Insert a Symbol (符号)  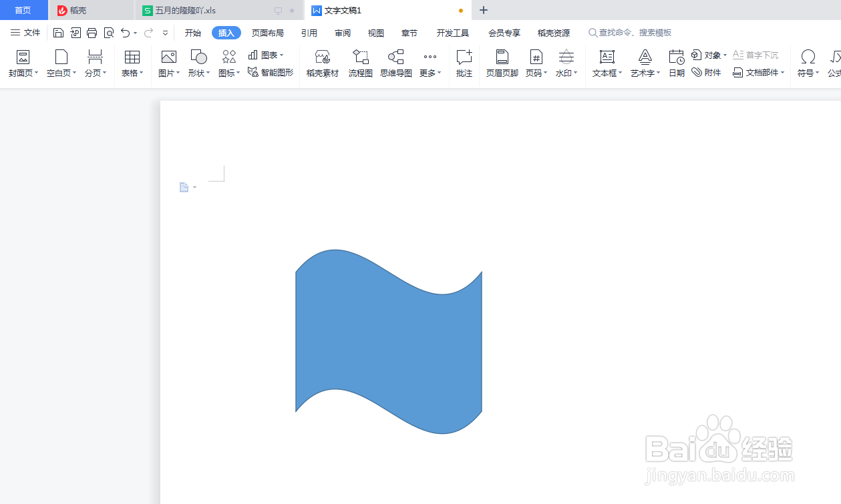point(808,64)
